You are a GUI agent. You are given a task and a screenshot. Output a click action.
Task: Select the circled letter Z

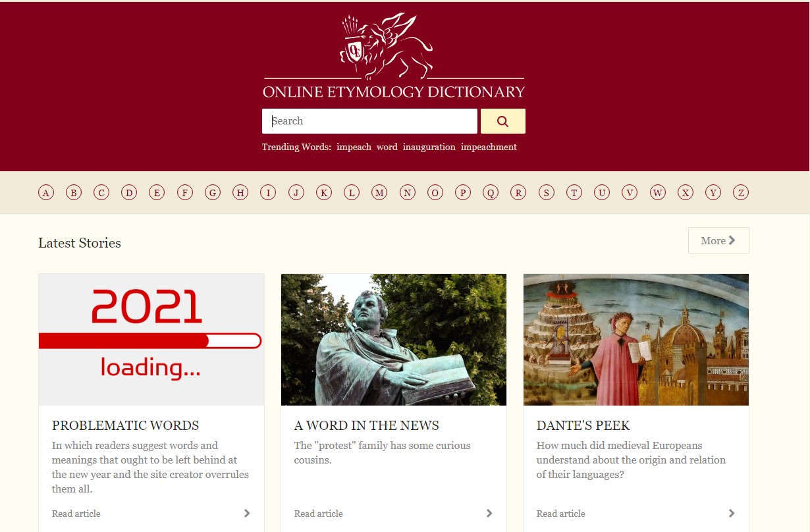pyautogui.click(x=741, y=193)
